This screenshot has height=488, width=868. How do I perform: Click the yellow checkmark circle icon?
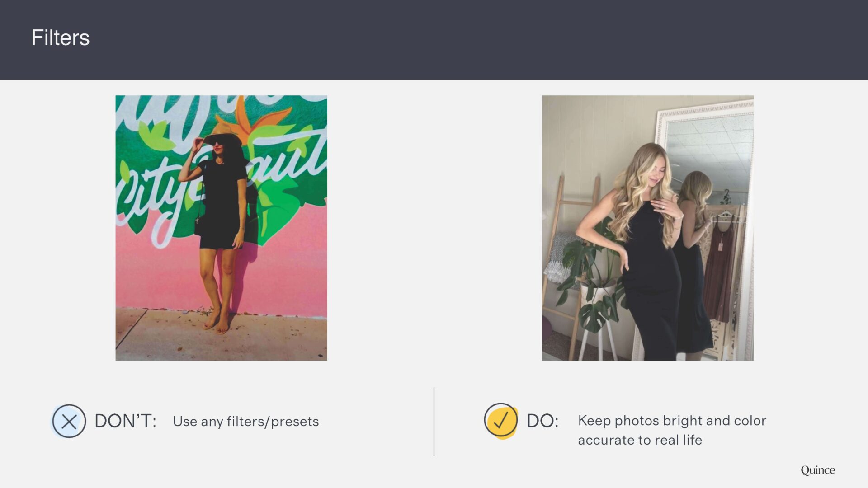[x=500, y=420]
